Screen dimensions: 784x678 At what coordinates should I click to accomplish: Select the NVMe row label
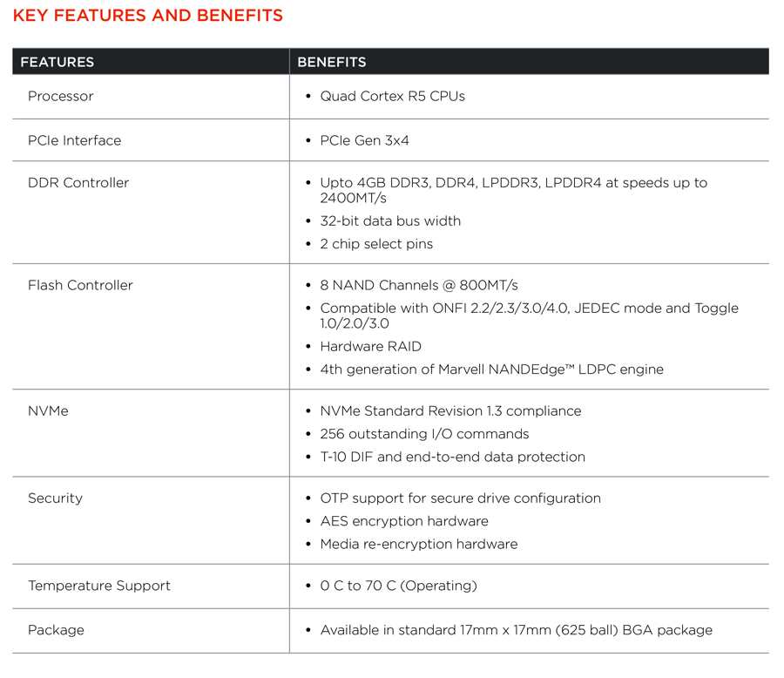[48, 410]
